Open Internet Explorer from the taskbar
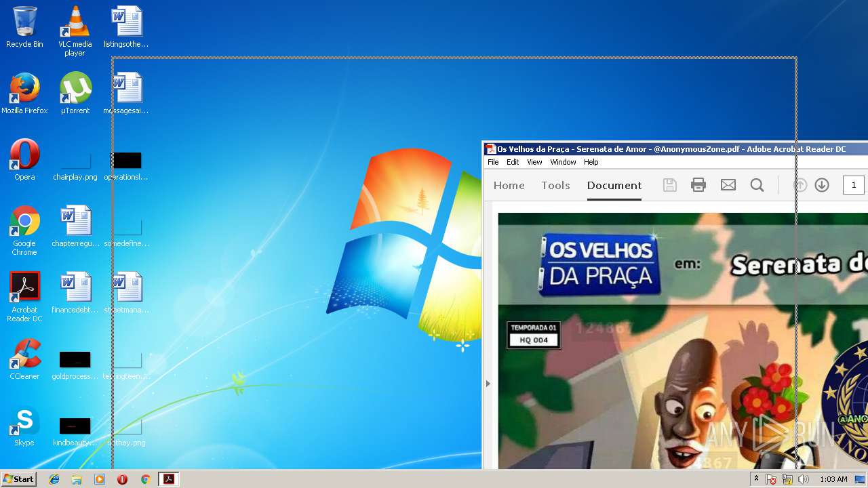The height and width of the screenshot is (488, 868). 54,479
